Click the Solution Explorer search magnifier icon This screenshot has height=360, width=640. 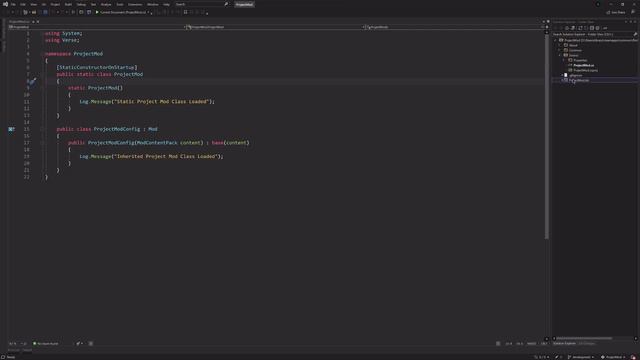pyautogui.click(x=635, y=34)
